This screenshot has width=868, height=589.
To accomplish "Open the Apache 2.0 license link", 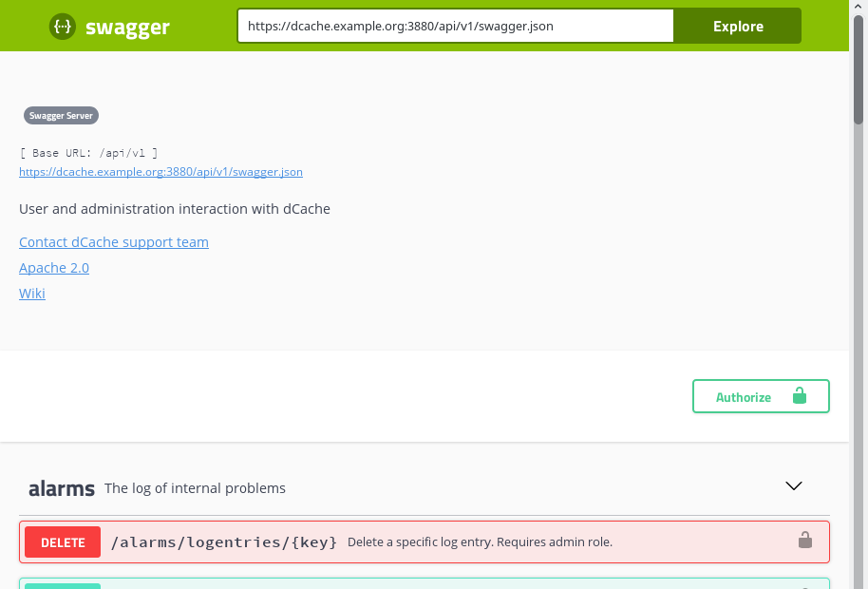I will (x=54, y=268).
